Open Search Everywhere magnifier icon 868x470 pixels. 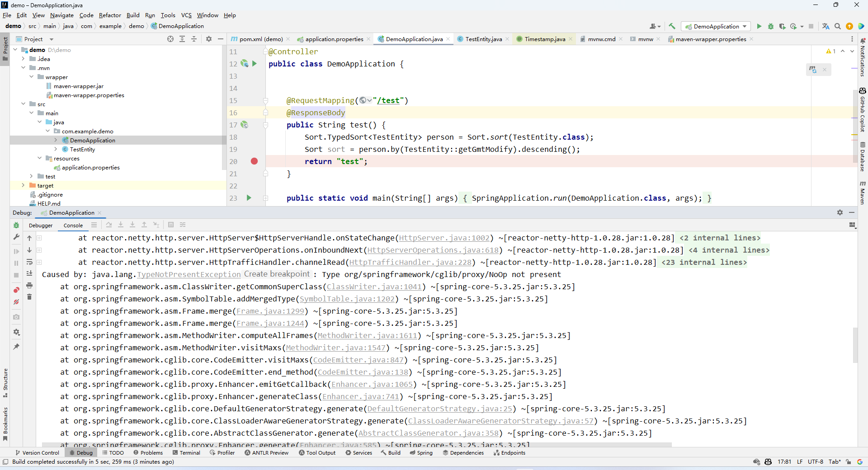838,26
